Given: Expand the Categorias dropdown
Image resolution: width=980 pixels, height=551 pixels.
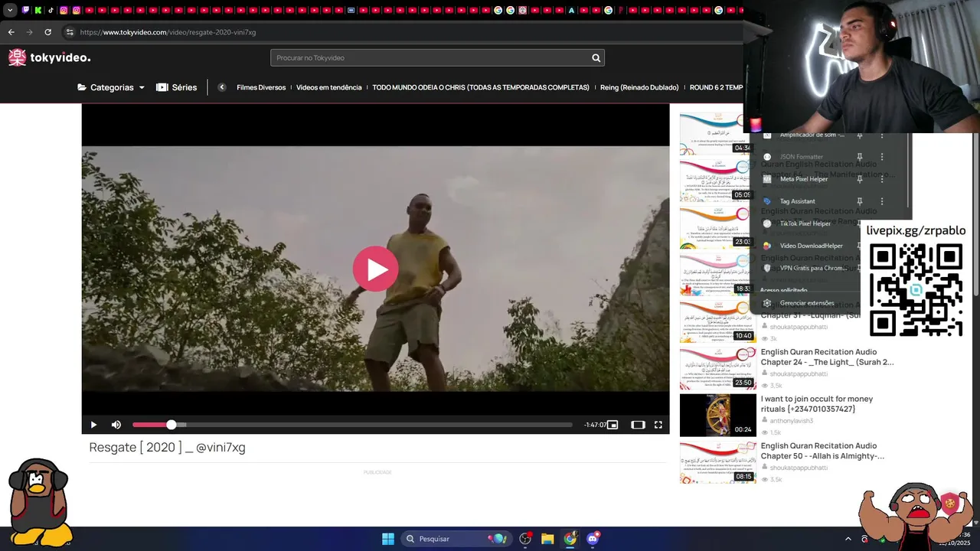Looking at the screenshot, I should pos(111,87).
